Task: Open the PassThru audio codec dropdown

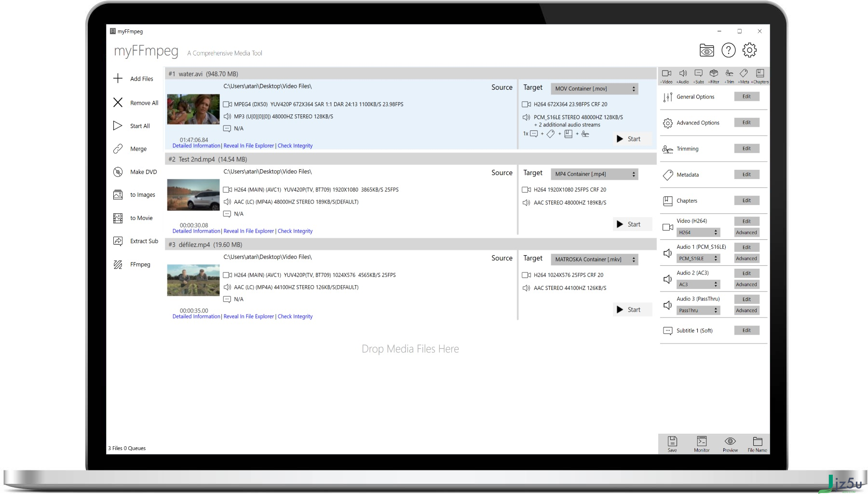Action: [698, 311]
